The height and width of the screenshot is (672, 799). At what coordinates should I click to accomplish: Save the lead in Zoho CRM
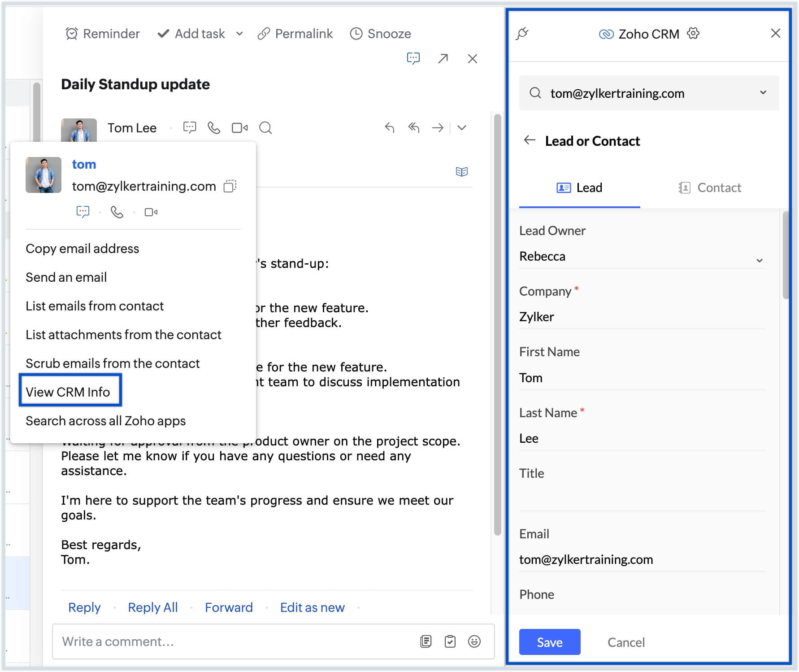pyautogui.click(x=550, y=642)
